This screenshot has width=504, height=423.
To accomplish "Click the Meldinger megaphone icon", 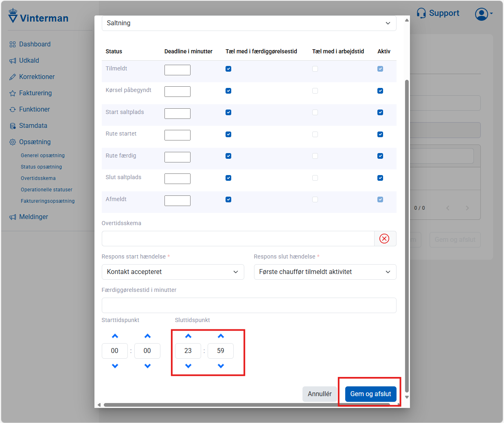I will [13, 217].
